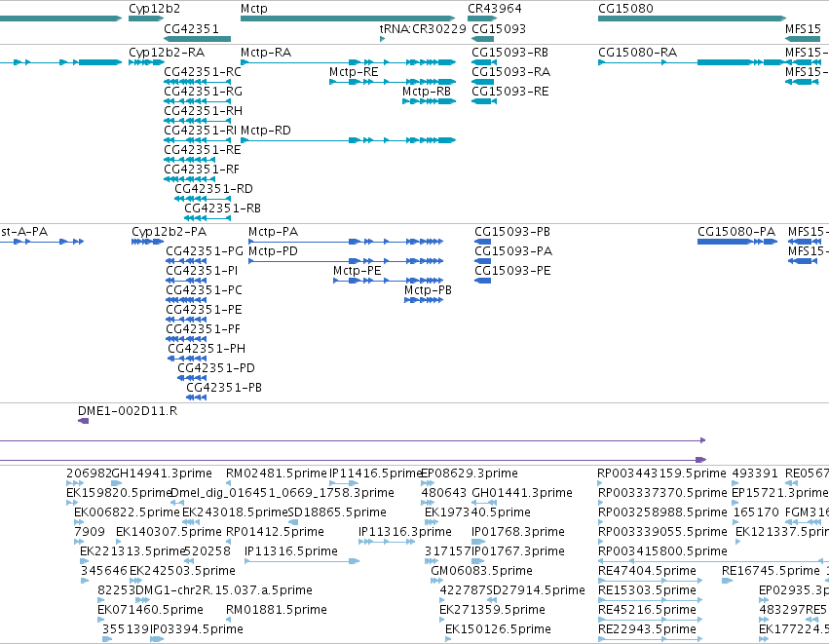Click the CG15080 gene label

point(625,9)
